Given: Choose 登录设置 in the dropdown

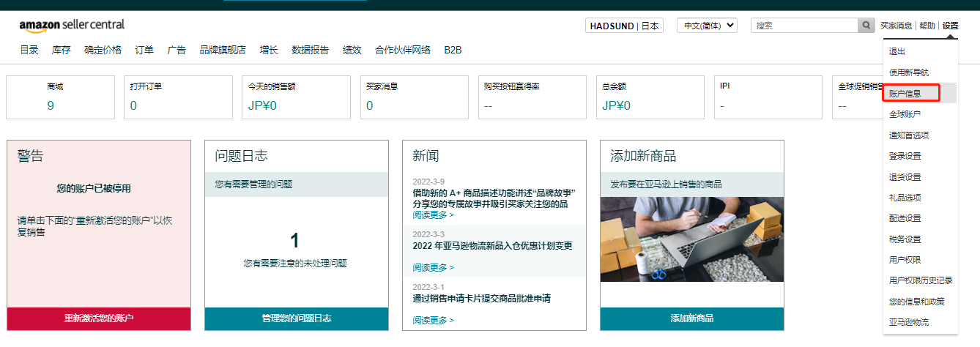Looking at the screenshot, I should click(905, 156).
